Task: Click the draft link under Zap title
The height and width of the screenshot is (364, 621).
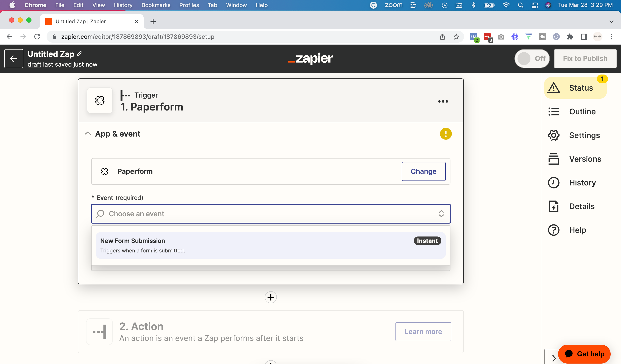Action: coord(34,64)
